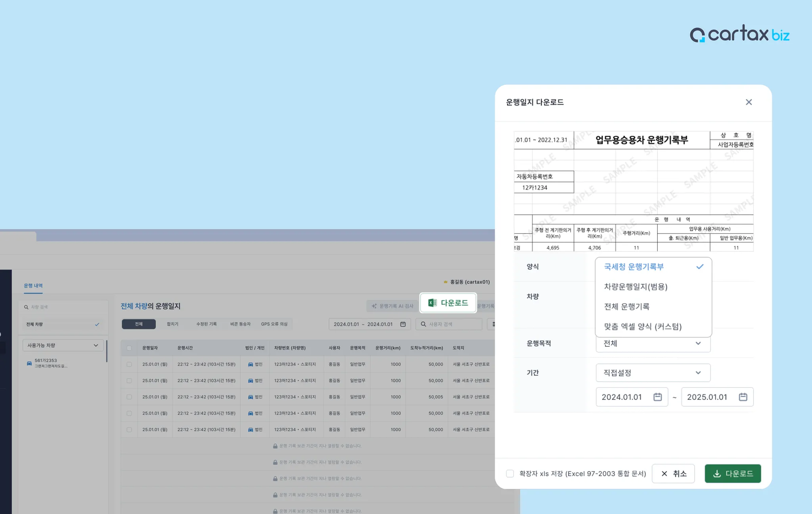Click the 운행기록 AI 검사 button
The height and width of the screenshot is (514, 812).
coord(392,306)
